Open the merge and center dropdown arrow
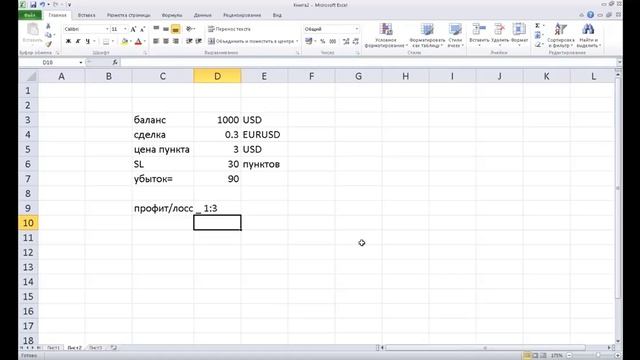Viewport: 640px width, 360px height. tap(297, 41)
